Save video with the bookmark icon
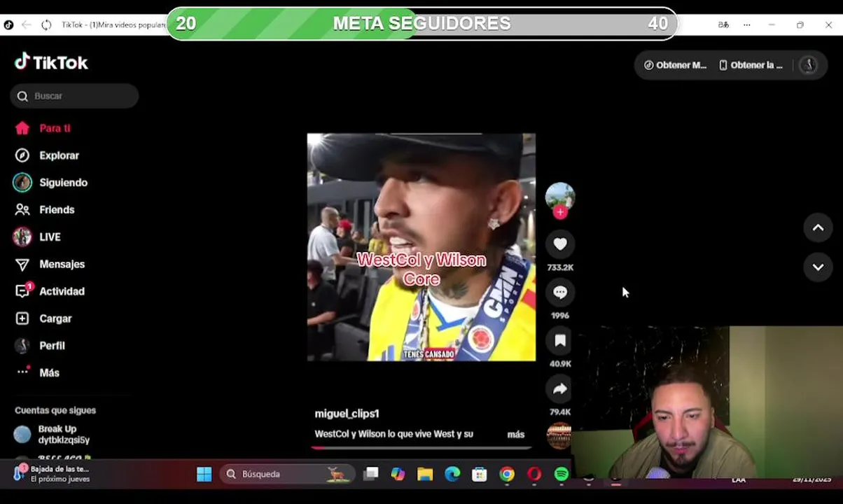Viewport: 843px width, 504px height. click(x=560, y=340)
